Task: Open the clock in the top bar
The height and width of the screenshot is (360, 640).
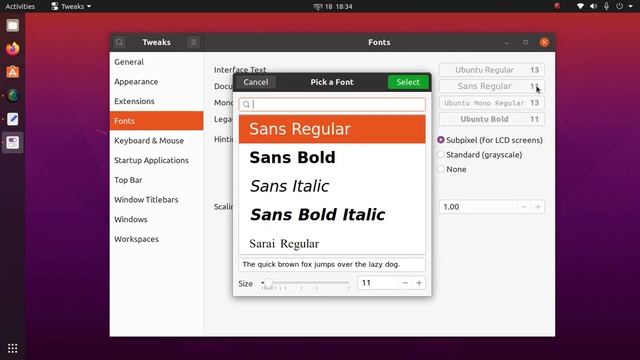Action: (333, 6)
